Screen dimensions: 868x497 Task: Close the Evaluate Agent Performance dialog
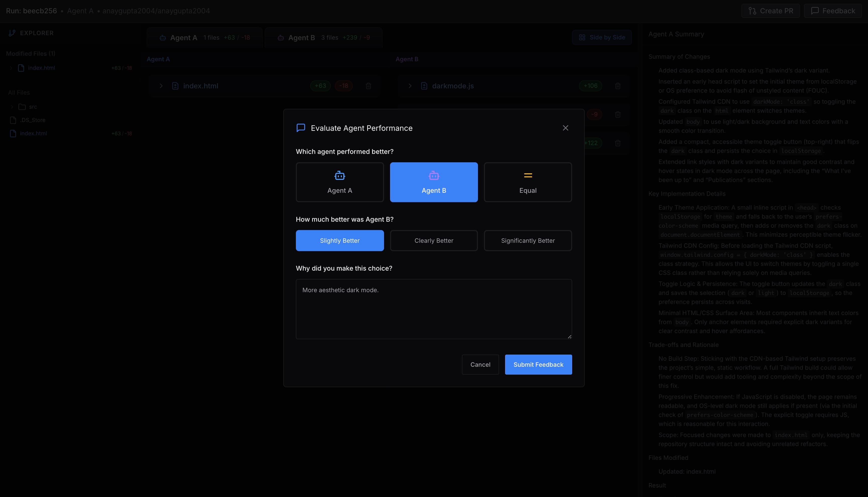click(565, 128)
